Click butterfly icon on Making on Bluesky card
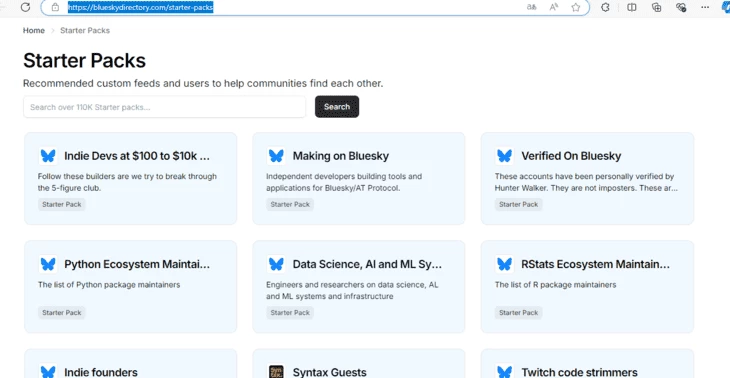 (276, 156)
